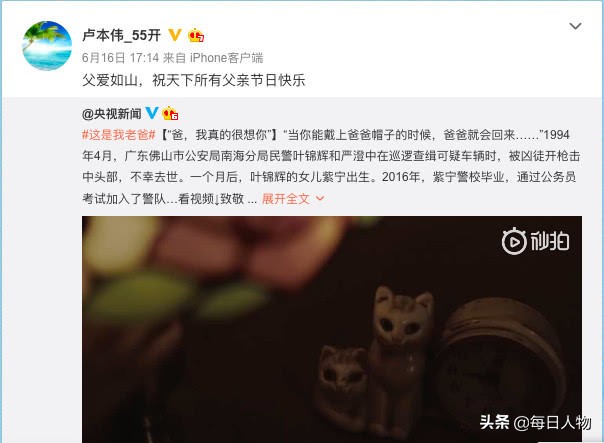604x443 pixels.
Task: Open the @央视新闻 account link
Action: (x=112, y=114)
